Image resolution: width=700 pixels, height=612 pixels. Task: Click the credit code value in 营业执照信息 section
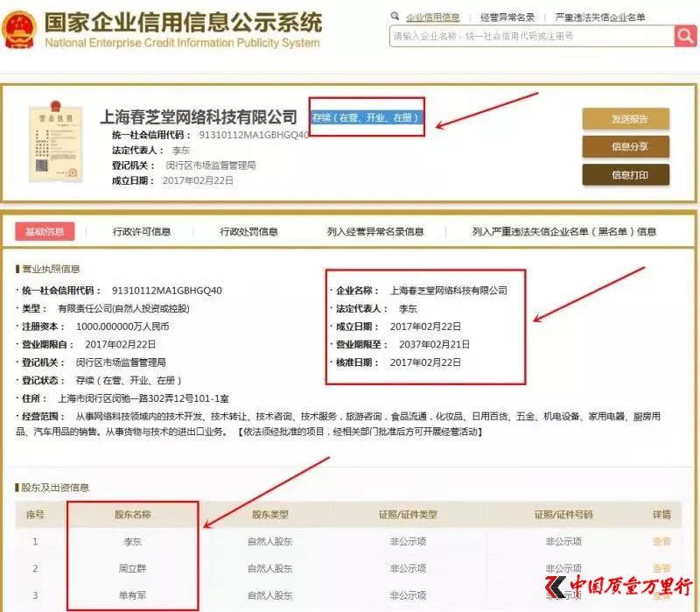coord(167,291)
